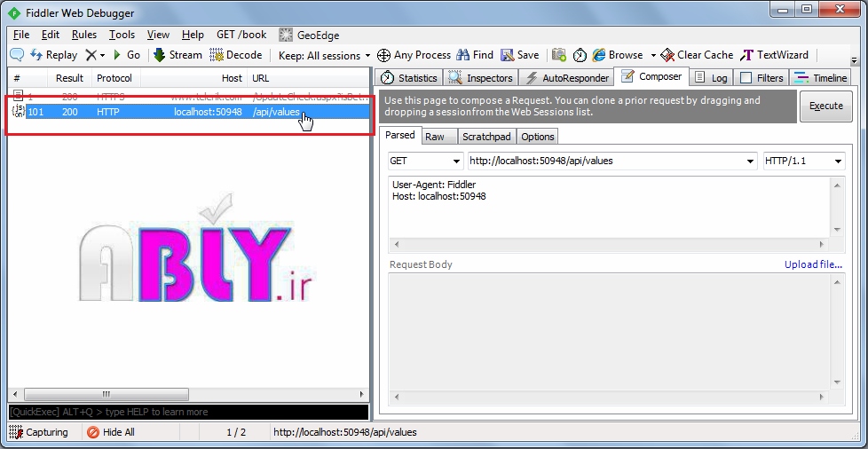Click the Host column header
Screen dimensions: 868x449
(193, 78)
